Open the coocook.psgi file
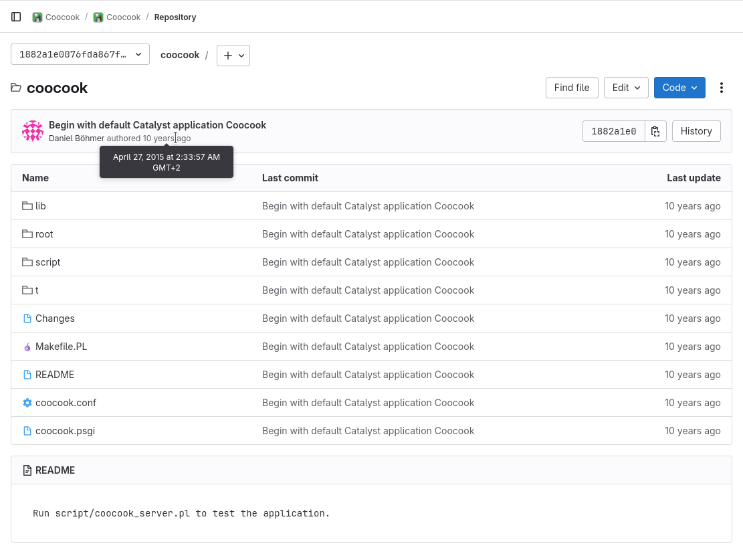The height and width of the screenshot is (560, 743). (65, 431)
